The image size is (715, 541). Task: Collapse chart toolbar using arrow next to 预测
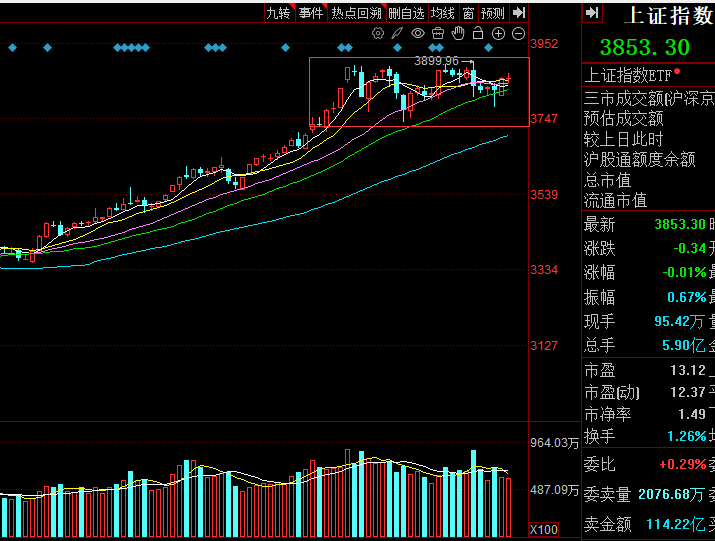coord(518,13)
